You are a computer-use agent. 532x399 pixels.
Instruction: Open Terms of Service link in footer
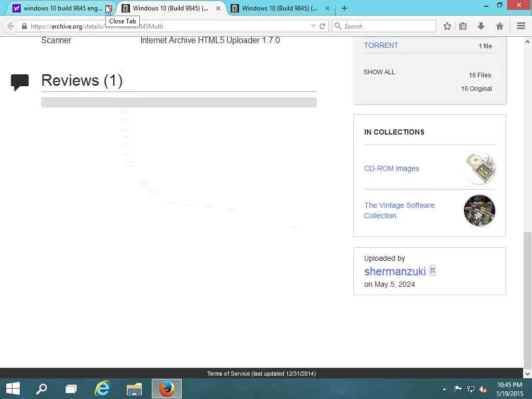261,374
